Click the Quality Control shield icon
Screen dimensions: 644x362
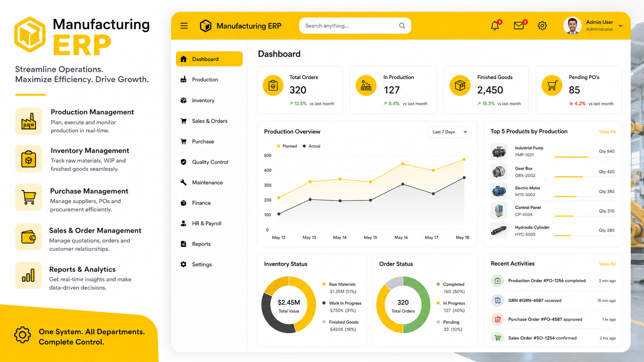pos(183,162)
